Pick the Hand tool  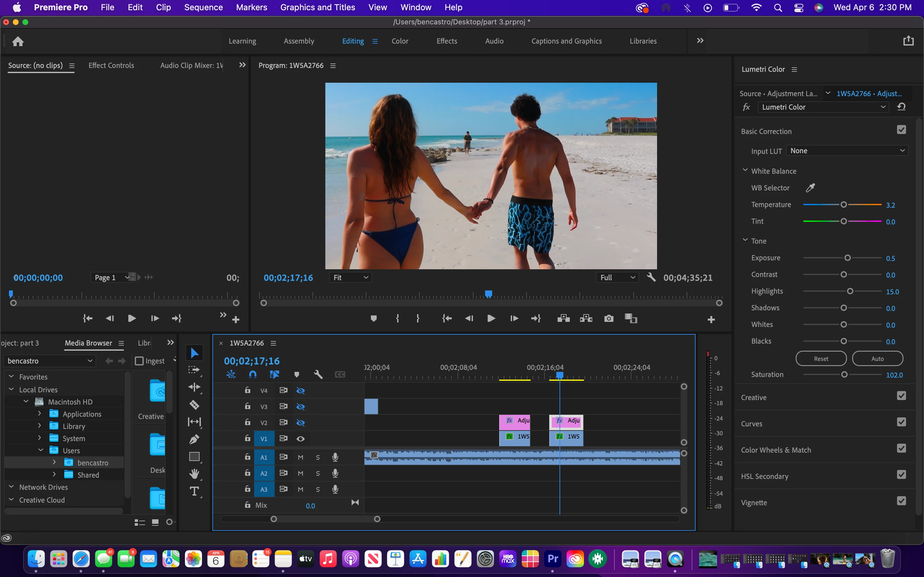[194, 473]
